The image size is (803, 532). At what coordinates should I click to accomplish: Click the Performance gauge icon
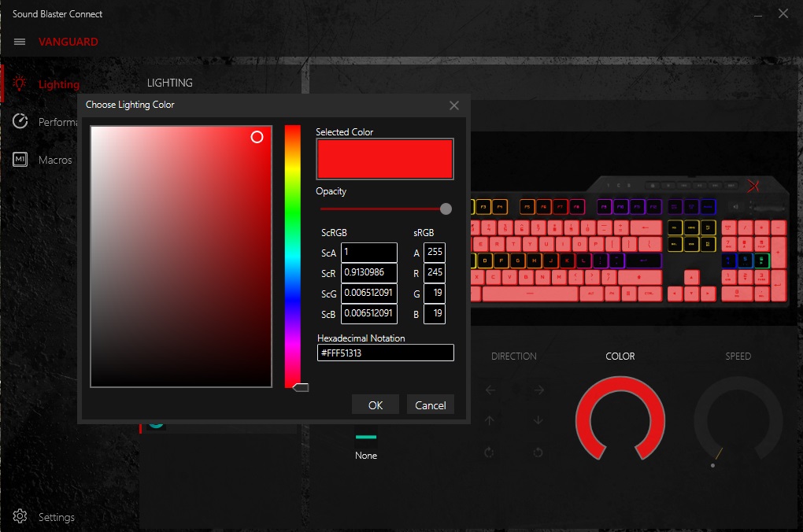pyautogui.click(x=20, y=121)
